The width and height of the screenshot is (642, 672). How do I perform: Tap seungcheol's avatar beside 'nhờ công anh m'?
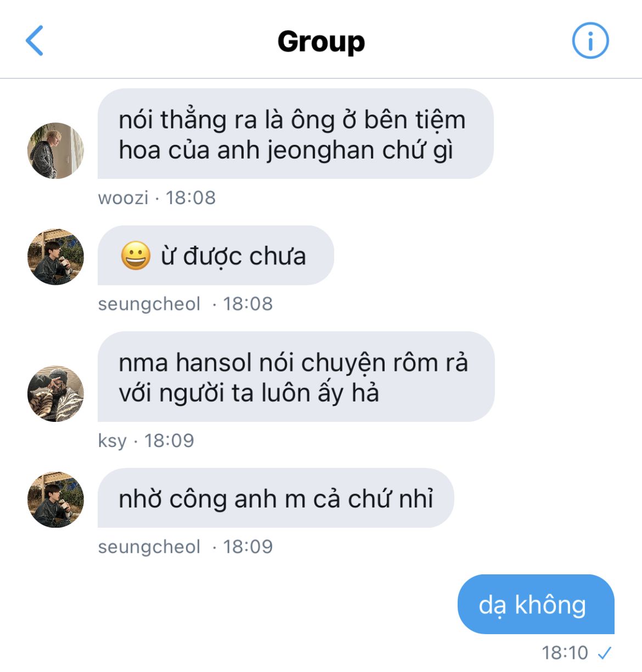[55, 499]
